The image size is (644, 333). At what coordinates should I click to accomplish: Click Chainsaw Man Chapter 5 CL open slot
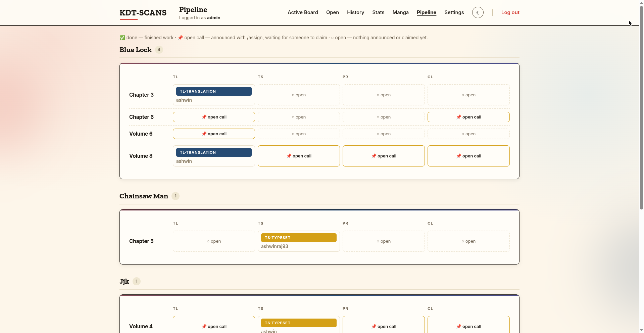pyautogui.click(x=468, y=241)
